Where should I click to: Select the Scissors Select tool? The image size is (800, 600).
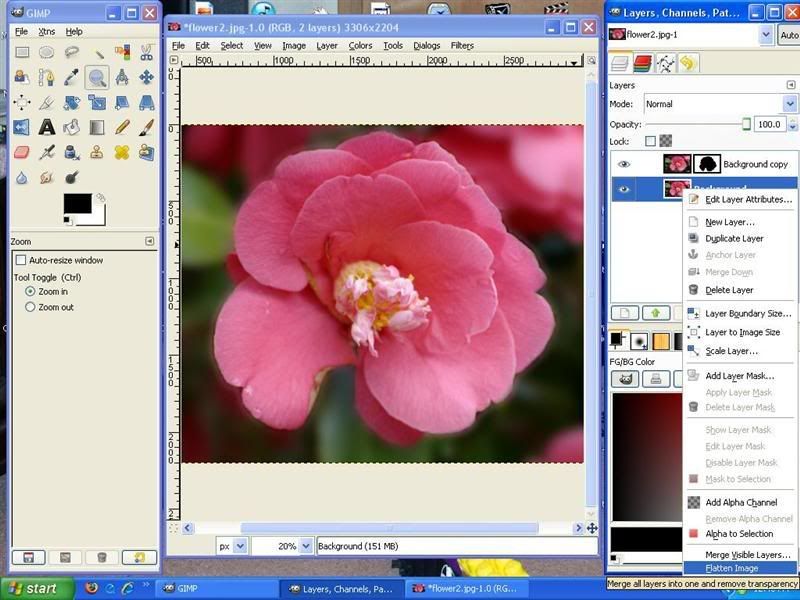pos(146,52)
